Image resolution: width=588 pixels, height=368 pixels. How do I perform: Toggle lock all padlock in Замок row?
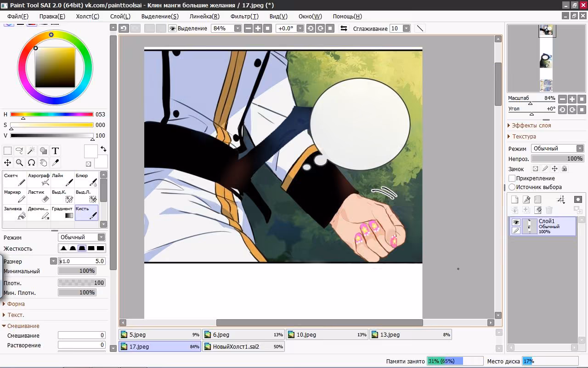click(564, 169)
